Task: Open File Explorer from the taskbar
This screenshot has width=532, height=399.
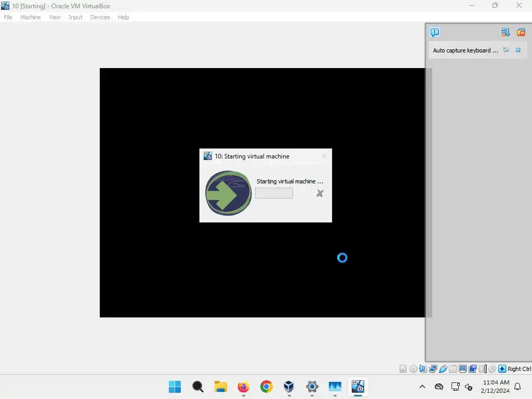Action: 220,387
